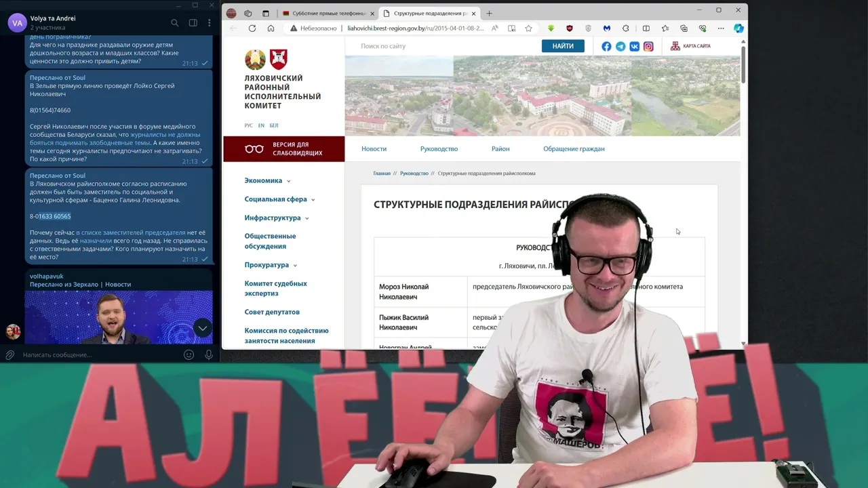868x488 pixels.
Task: Add page to favorites star
Action: (x=528, y=28)
